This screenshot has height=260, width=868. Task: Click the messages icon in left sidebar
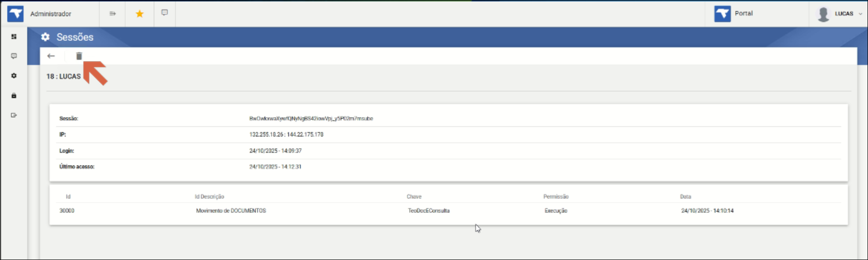[x=14, y=56]
